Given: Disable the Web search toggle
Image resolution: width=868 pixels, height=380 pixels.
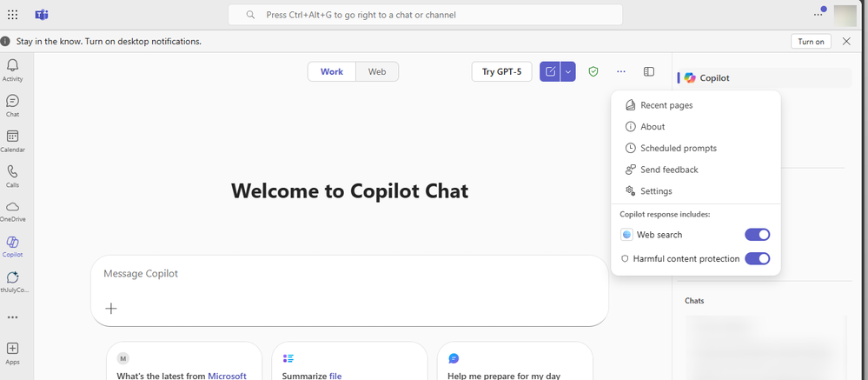Looking at the screenshot, I should [758, 235].
